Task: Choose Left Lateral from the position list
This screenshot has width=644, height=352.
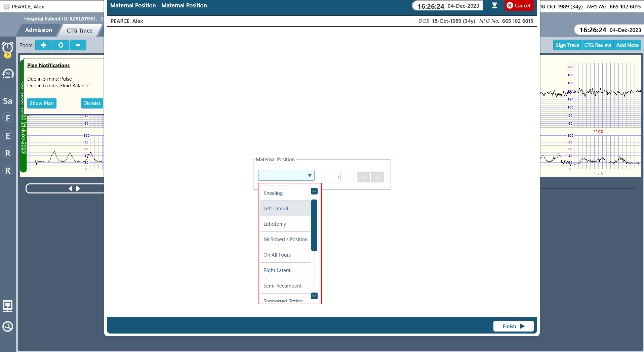Action: point(285,209)
